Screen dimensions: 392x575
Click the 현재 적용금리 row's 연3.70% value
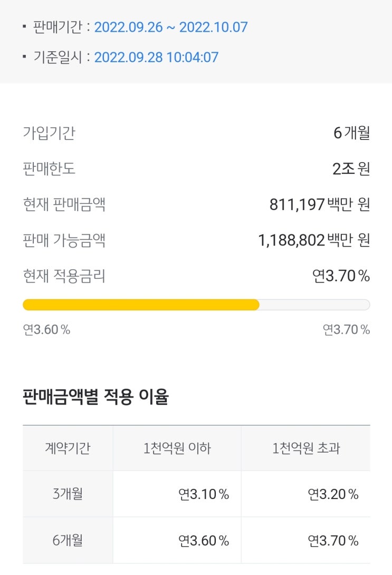[x=341, y=276]
